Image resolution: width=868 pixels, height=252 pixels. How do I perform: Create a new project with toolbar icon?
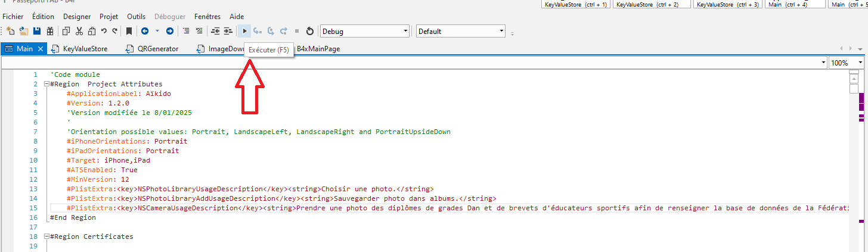10,31
